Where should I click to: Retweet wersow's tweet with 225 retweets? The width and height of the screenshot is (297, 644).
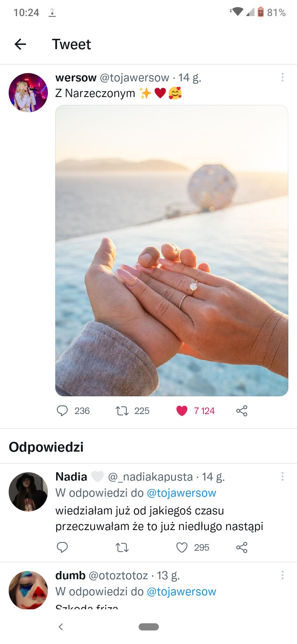pos(122,411)
